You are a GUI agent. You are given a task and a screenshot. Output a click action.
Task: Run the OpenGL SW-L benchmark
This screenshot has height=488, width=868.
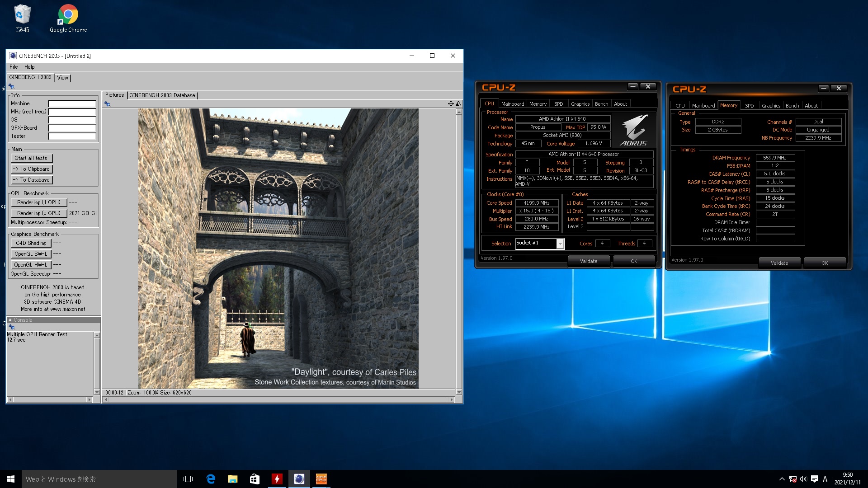(x=31, y=254)
